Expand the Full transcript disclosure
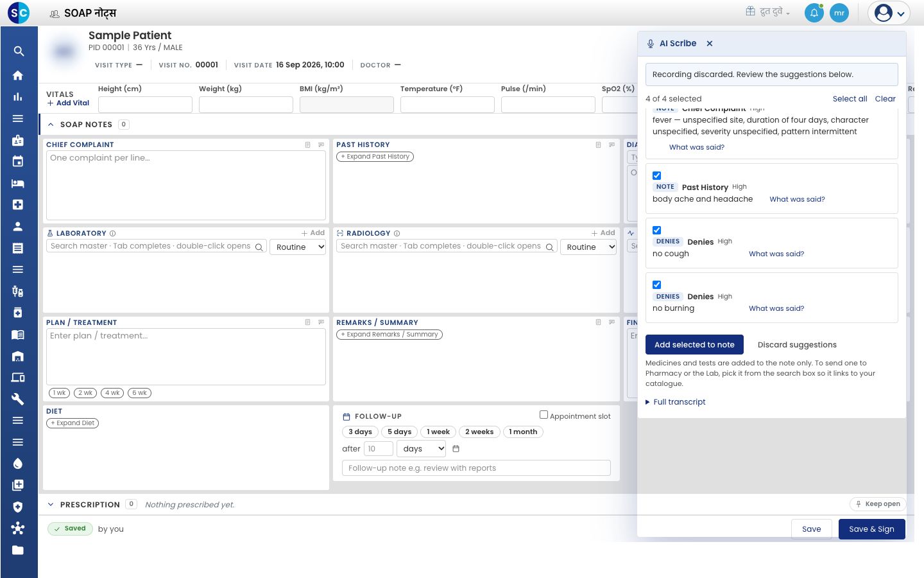Image resolution: width=924 pixels, height=578 pixels. pyautogui.click(x=676, y=402)
